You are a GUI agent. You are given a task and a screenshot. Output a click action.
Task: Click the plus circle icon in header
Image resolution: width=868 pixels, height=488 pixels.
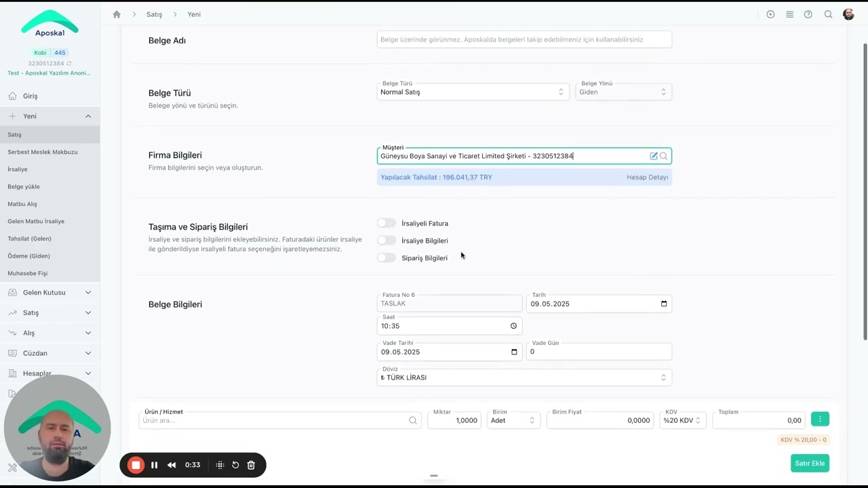pos(770,14)
